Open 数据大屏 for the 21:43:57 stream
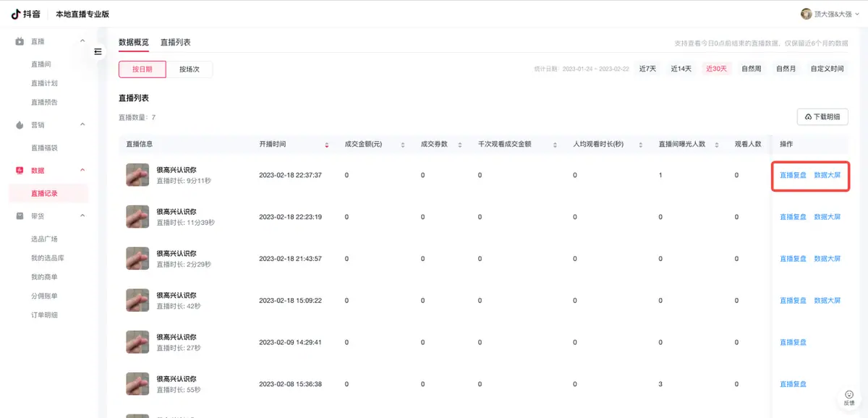The width and height of the screenshot is (868, 418). pyautogui.click(x=827, y=259)
